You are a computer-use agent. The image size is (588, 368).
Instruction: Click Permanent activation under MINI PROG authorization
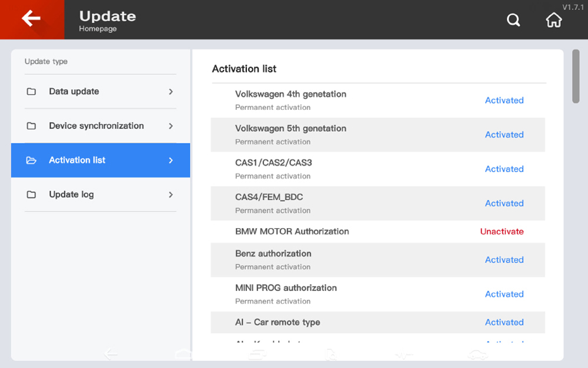tap(273, 302)
